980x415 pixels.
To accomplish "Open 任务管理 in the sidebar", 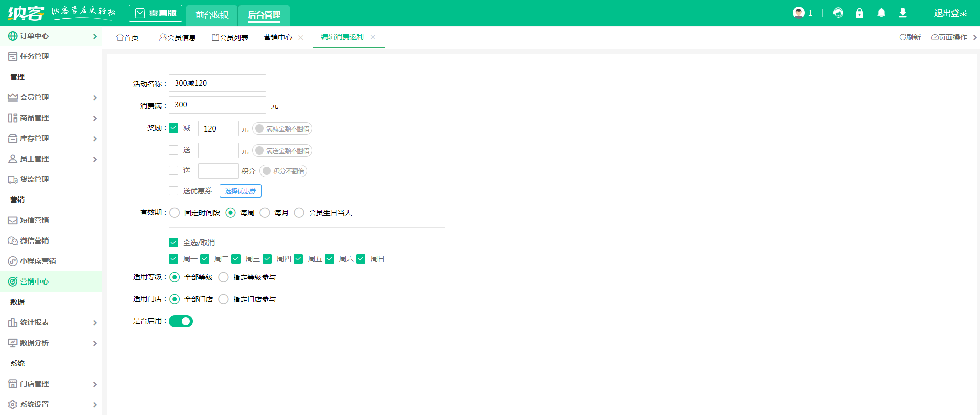I will pyautogui.click(x=34, y=56).
